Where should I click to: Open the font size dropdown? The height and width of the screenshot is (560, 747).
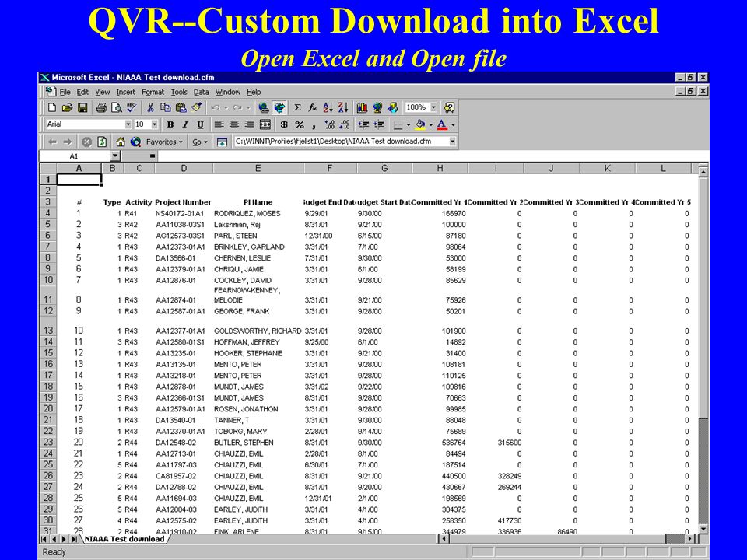click(154, 124)
